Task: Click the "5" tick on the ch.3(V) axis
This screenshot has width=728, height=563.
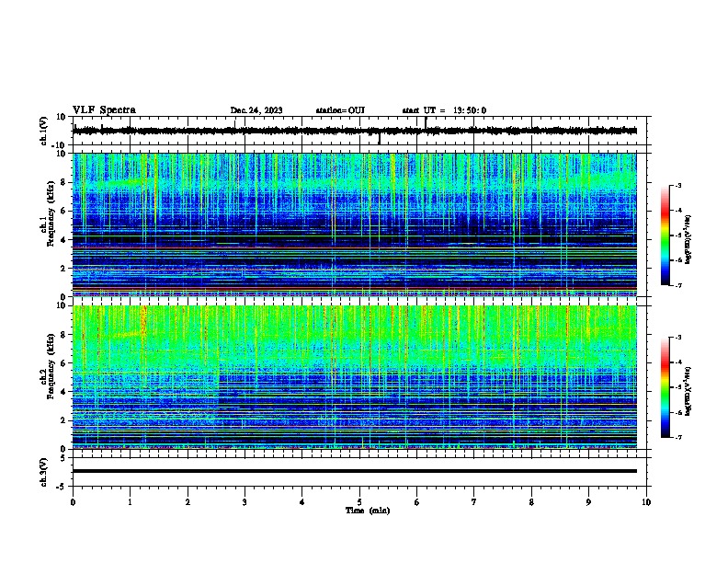Action: click(x=63, y=458)
